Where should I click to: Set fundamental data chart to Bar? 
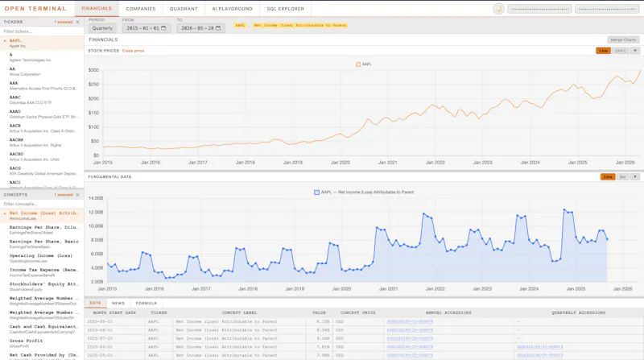coord(622,176)
